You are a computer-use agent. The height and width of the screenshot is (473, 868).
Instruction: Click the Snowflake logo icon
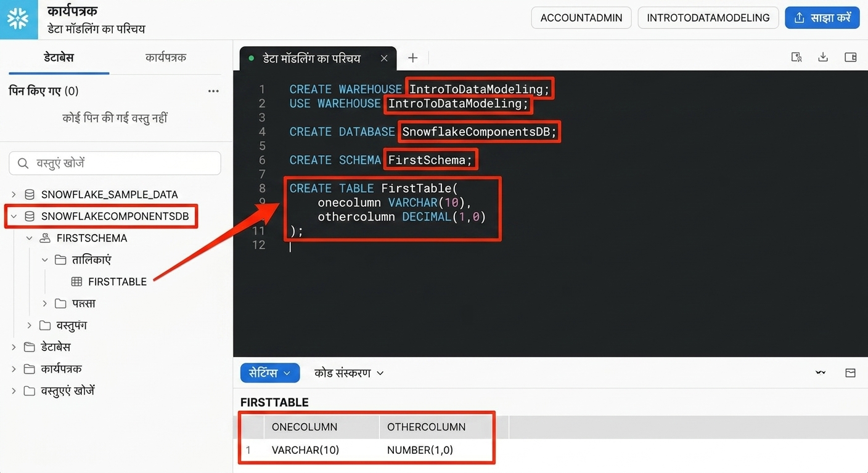click(x=18, y=18)
